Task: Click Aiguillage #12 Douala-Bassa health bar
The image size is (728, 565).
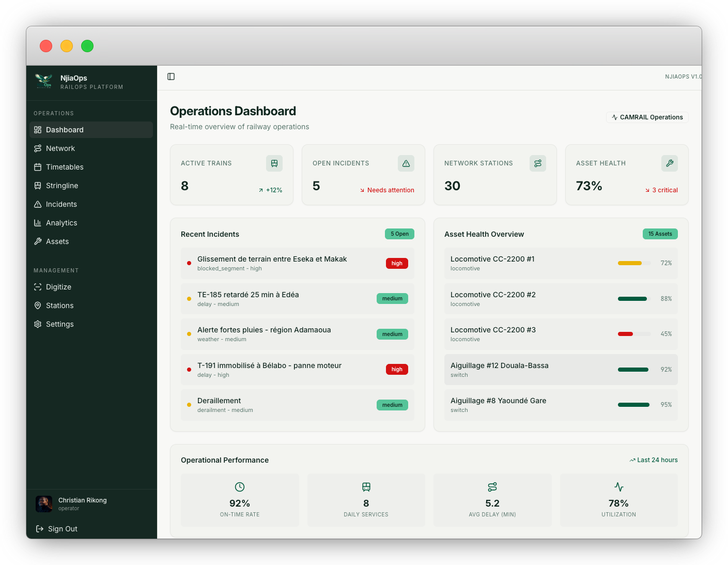Action: click(634, 370)
